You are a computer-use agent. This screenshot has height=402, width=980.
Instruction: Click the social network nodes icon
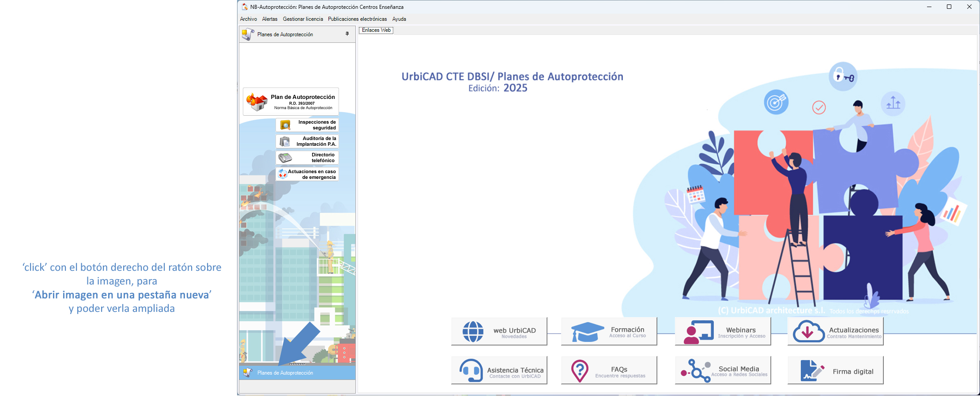(x=696, y=371)
